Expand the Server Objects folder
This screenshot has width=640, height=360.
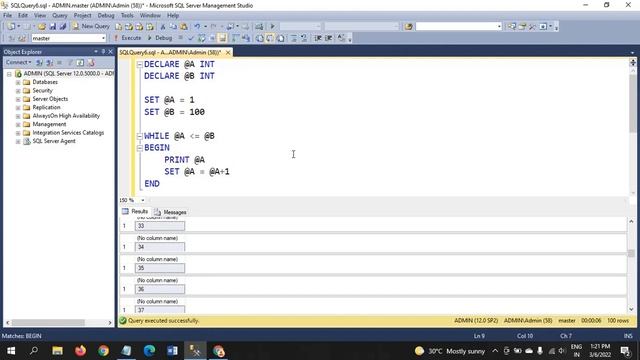coord(18,99)
